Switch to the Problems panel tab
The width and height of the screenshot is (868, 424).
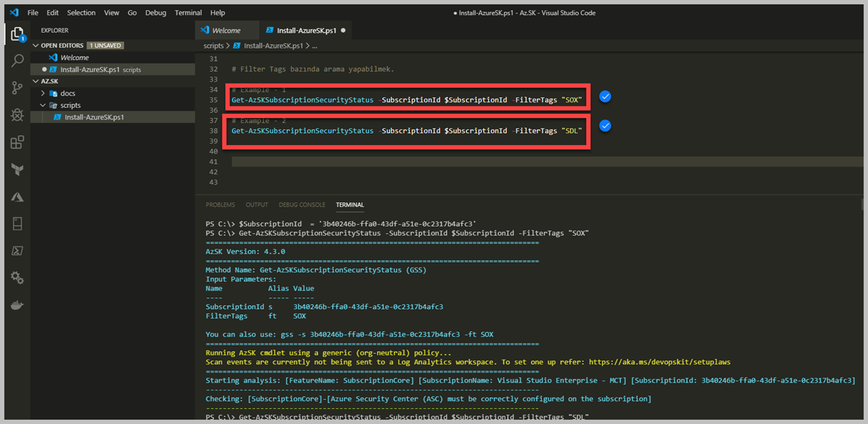point(220,204)
